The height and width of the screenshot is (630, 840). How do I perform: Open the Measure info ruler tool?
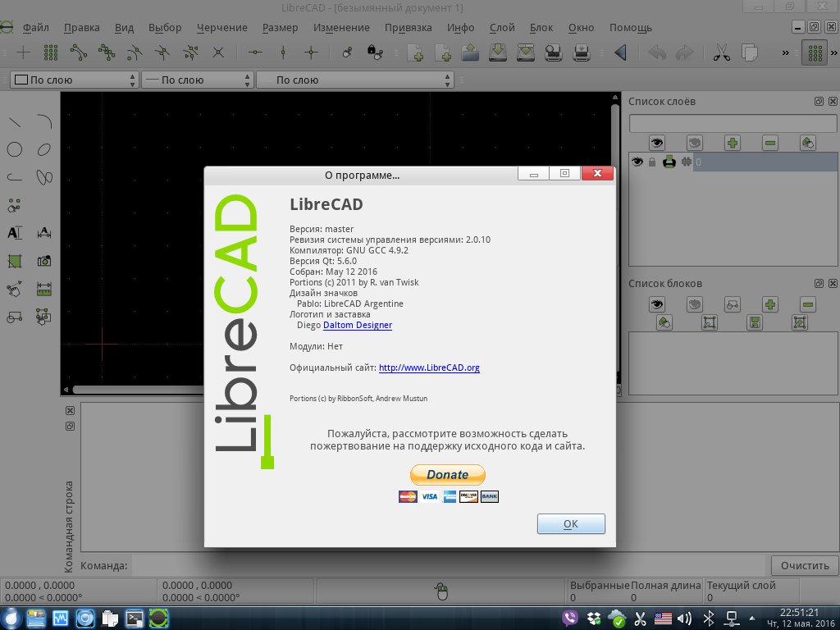click(44, 289)
